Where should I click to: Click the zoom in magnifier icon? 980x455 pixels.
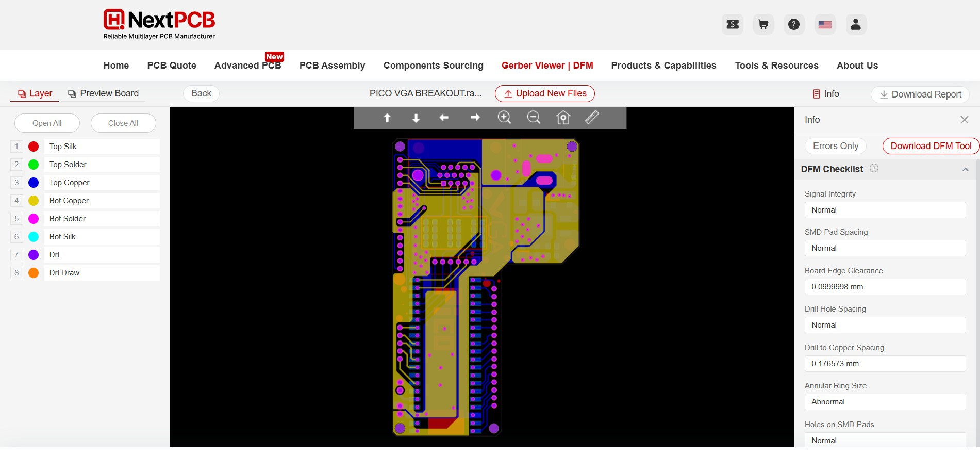[x=504, y=118]
